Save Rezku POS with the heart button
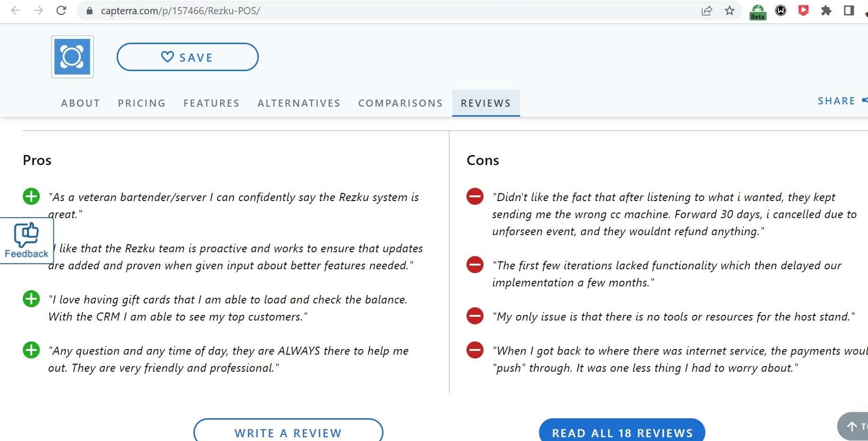Screen dimensions: 868x441 click(188, 57)
